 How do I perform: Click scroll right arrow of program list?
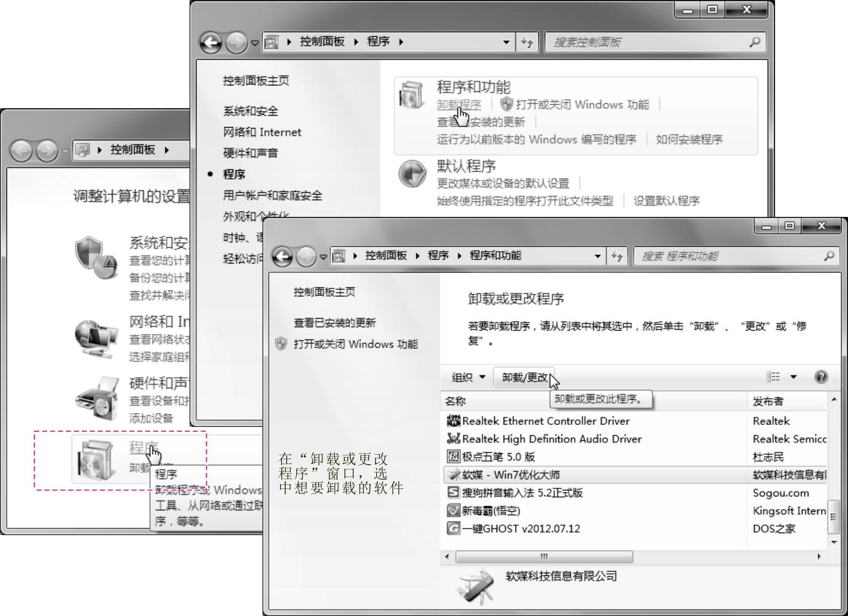click(x=819, y=556)
